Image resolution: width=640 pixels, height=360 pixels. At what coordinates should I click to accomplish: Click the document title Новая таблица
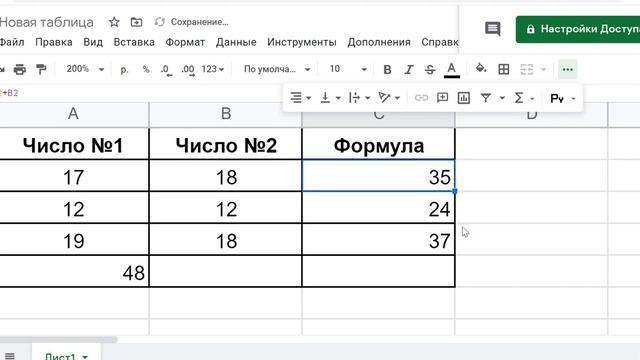pos(46,22)
